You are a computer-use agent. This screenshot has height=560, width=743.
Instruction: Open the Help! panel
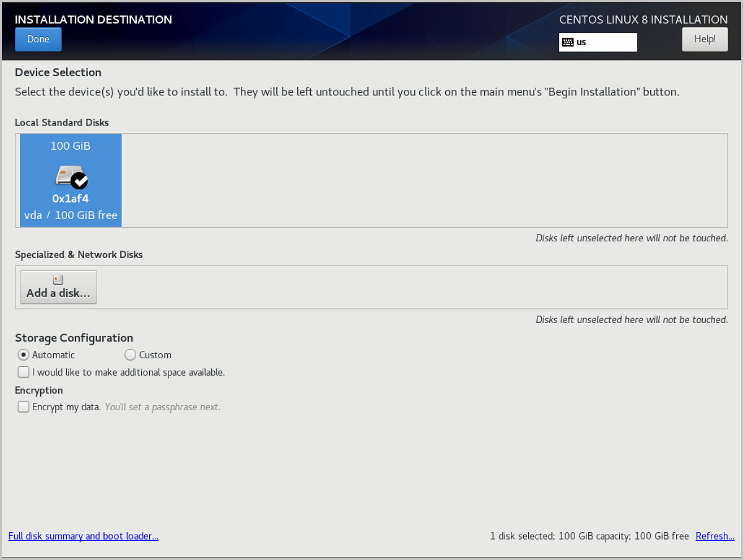click(705, 38)
